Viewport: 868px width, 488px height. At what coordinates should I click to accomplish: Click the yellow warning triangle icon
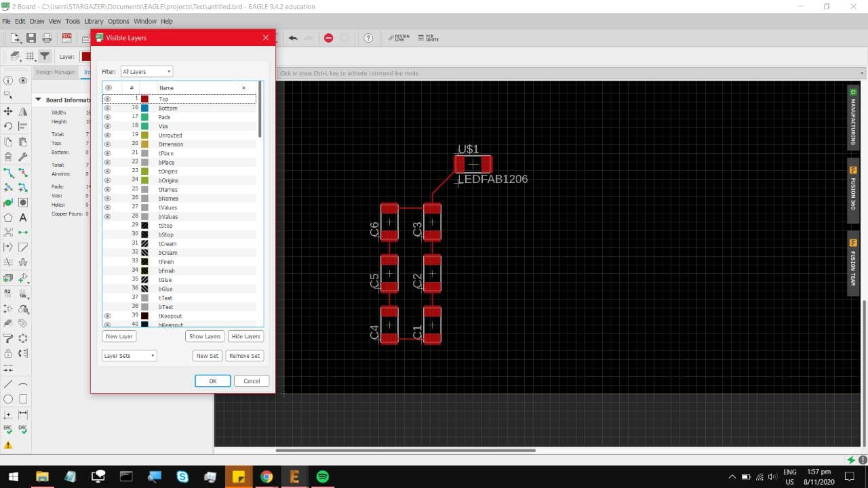click(8, 445)
